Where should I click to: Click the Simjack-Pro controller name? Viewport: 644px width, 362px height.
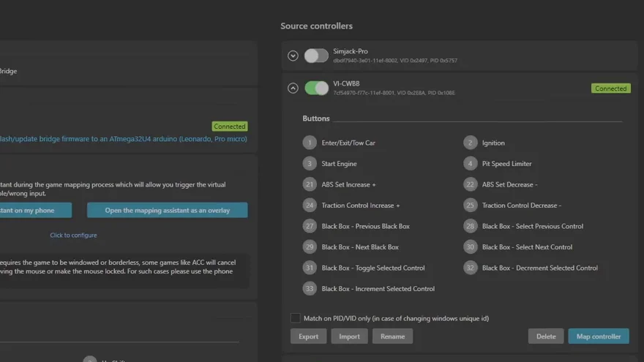point(351,51)
